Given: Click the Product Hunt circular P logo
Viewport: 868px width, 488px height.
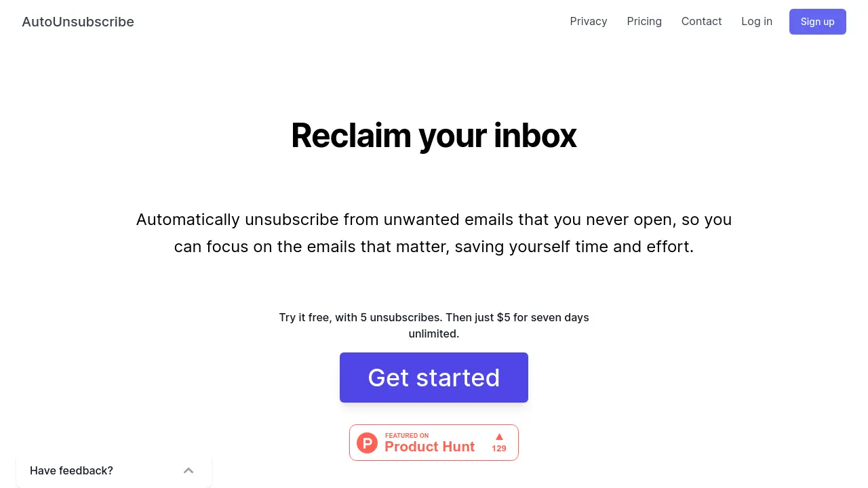Looking at the screenshot, I should tap(367, 443).
